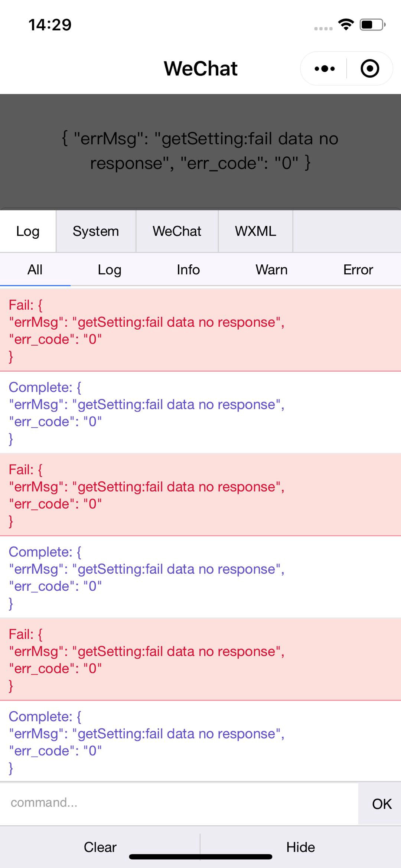Image resolution: width=401 pixels, height=868 pixels.
Task: Tap the mini program close circle icon
Action: pos(370,69)
